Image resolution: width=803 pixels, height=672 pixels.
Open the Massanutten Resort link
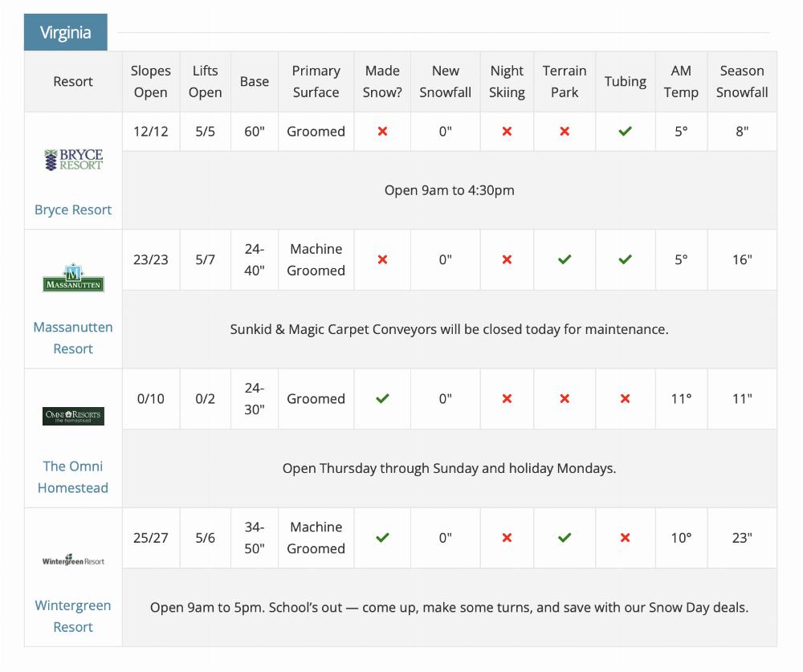[73, 338]
